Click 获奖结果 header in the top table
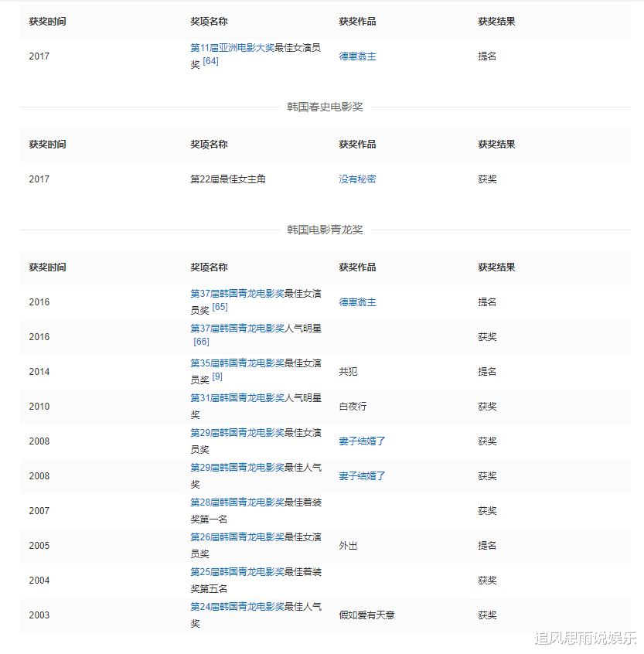The image size is (644, 654). coord(496,22)
